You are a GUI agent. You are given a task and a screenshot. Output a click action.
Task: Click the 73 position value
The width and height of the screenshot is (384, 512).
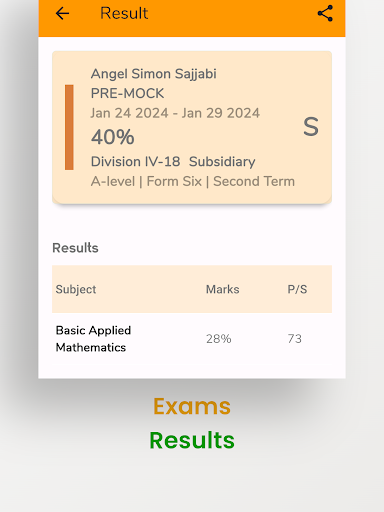point(295,339)
